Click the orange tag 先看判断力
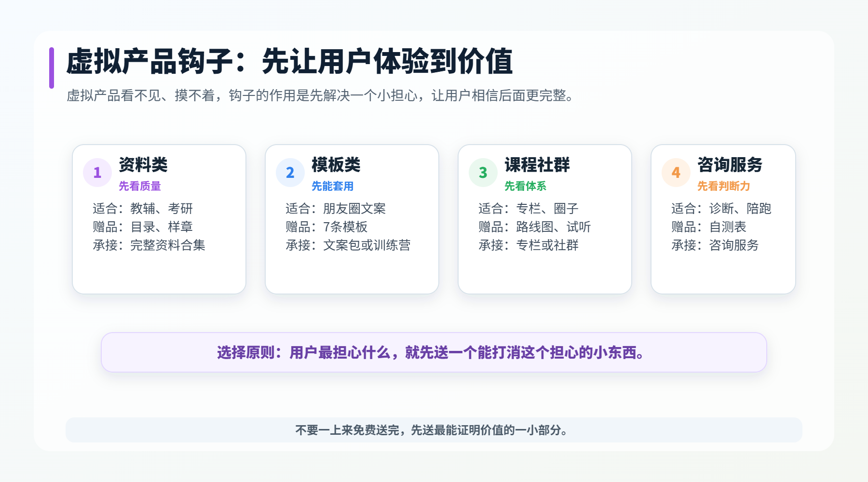This screenshot has width=868, height=482. coord(724,186)
